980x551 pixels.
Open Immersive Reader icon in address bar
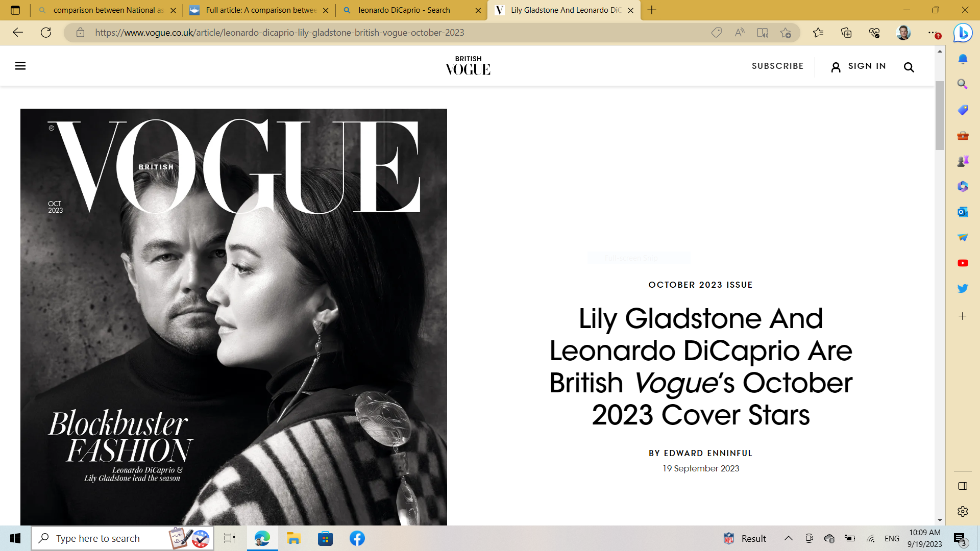coord(763,33)
